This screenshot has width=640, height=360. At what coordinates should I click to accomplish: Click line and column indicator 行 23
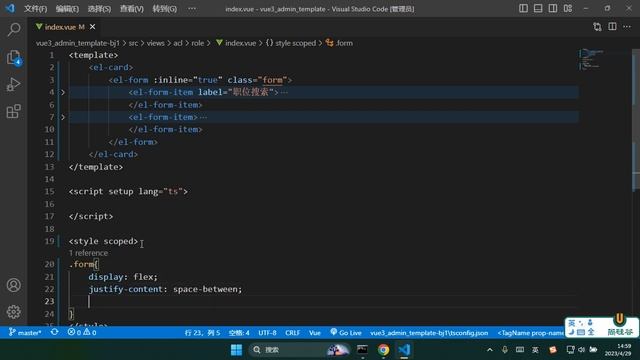(202, 333)
